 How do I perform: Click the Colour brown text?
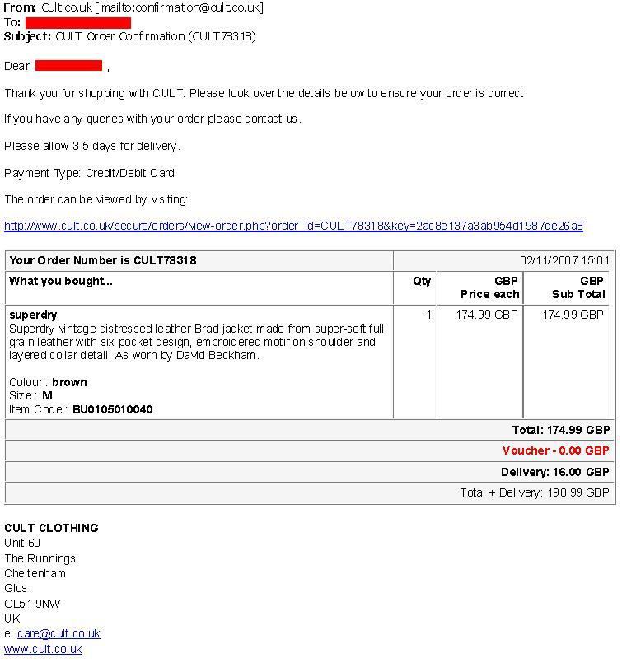point(48,382)
